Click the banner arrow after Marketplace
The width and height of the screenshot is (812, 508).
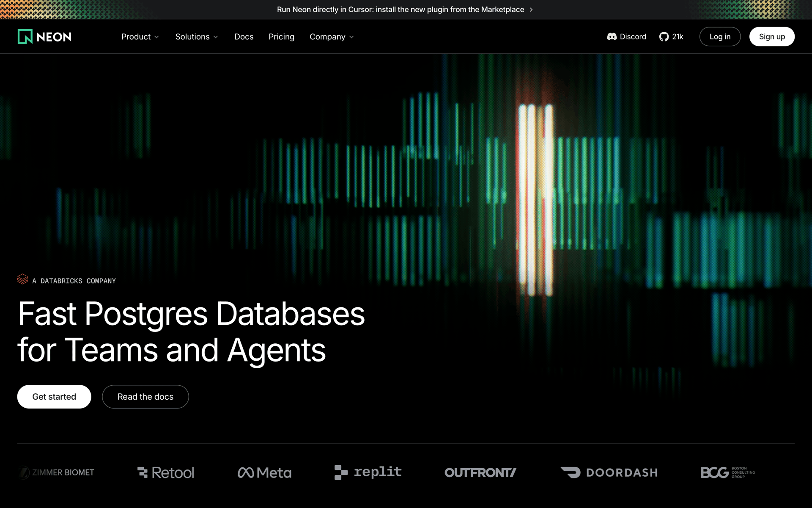[531, 10]
